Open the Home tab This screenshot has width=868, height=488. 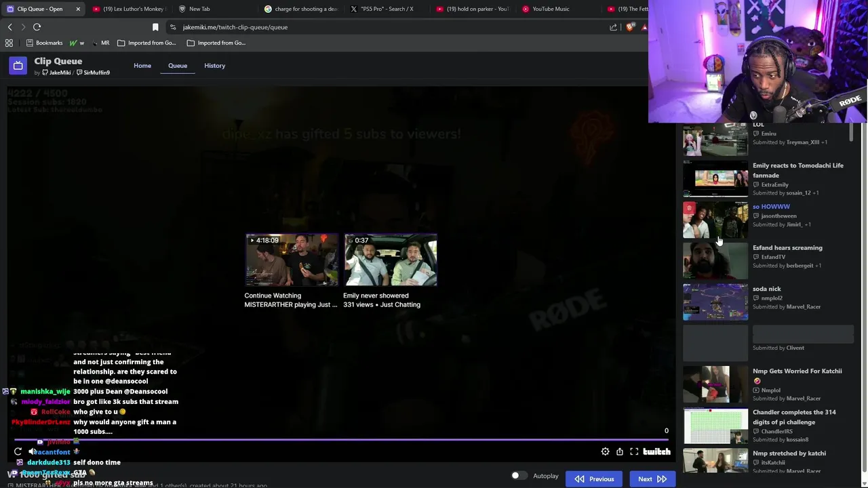(x=142, y=66)
